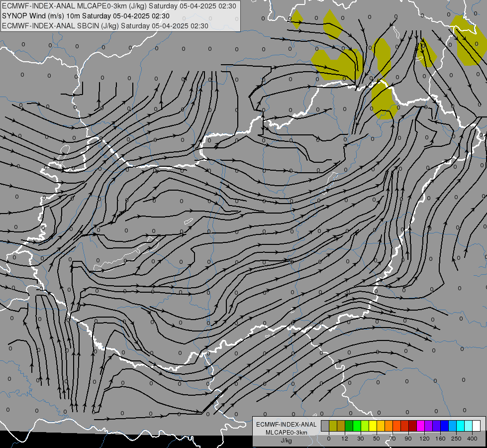This screenshot has width=487, height=448.
Task: Click the legend value label 50
Action: [377, 439]
